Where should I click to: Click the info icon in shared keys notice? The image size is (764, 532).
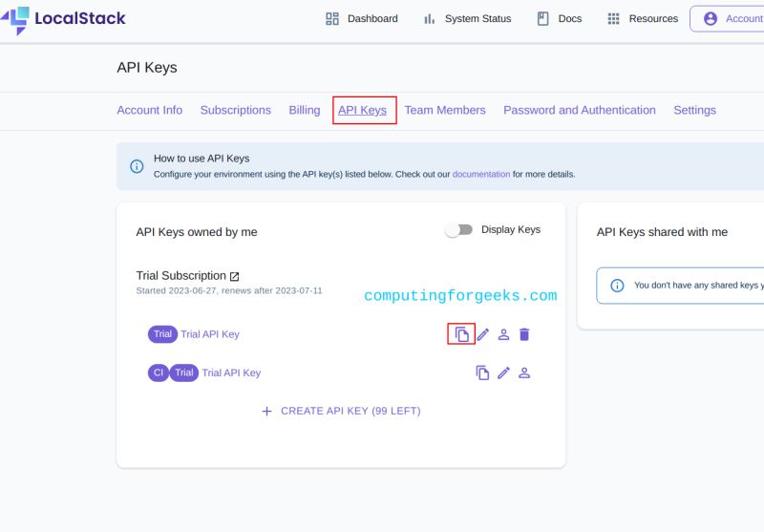click(x=617, y=286)
